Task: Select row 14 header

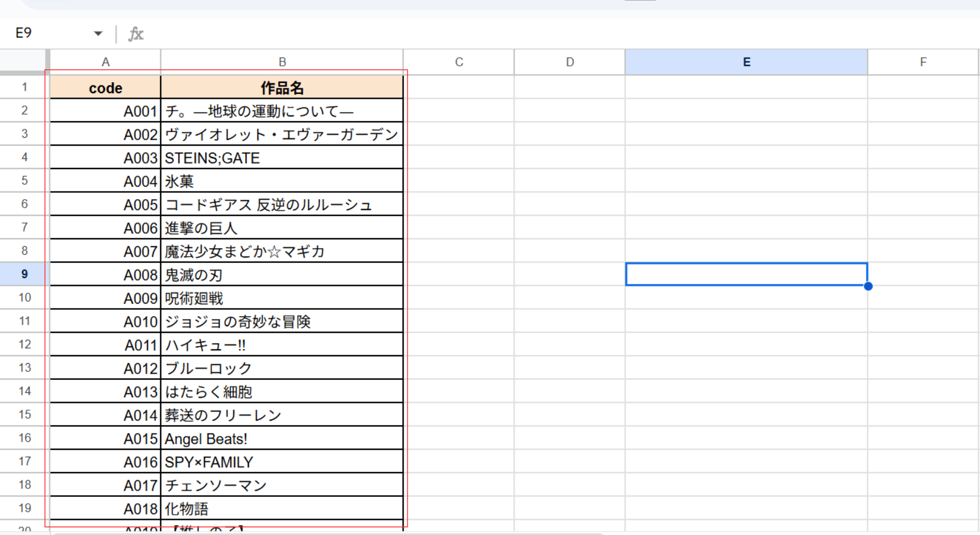Action: coord(24,391)
